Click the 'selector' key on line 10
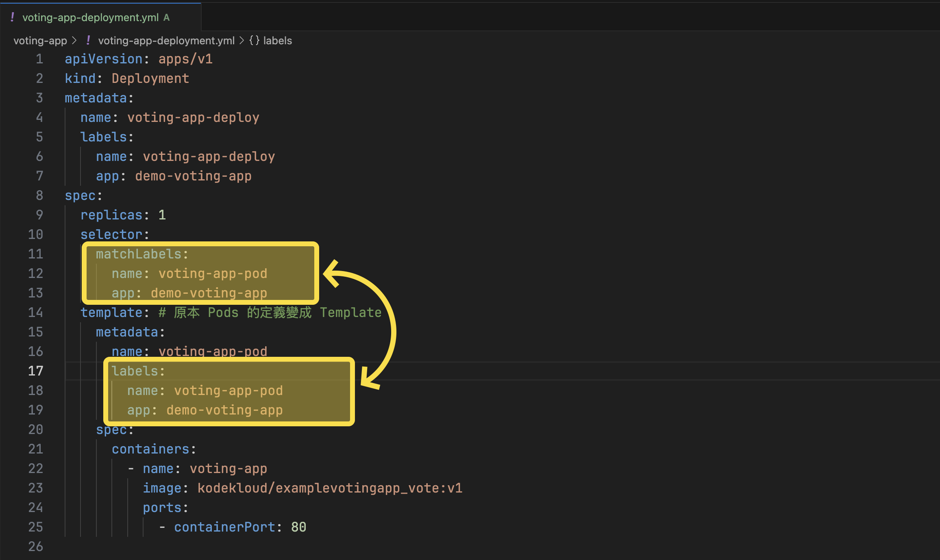The height and width of the screenshot is (560, 940). [111, 234]
